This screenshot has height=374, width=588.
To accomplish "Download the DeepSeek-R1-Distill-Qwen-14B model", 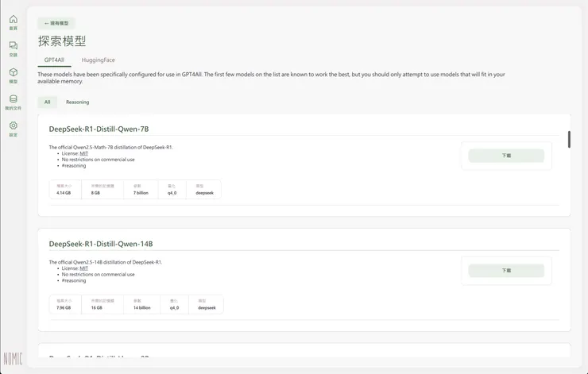I will click(506, 271).
